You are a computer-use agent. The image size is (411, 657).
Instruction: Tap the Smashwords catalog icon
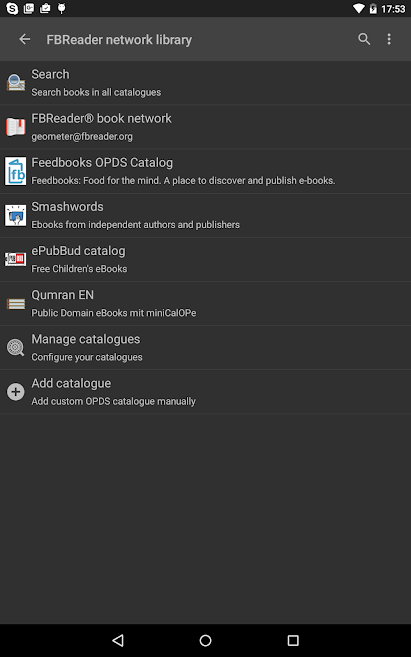(x=16, y=215)
